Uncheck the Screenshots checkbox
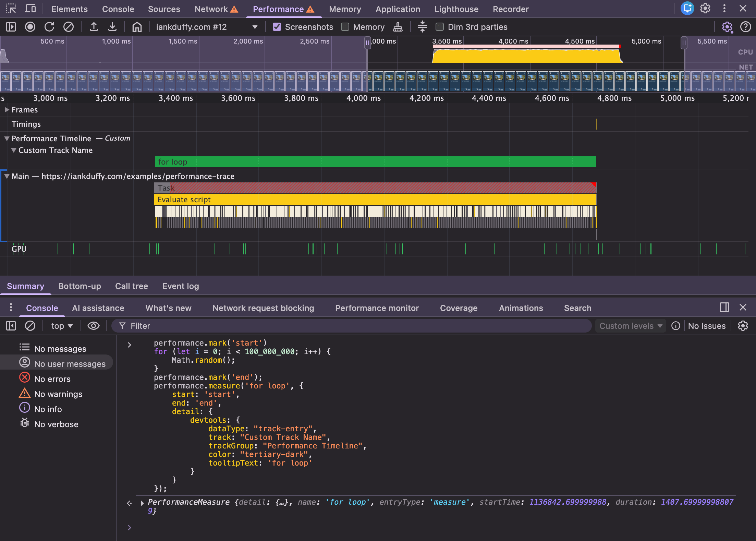 pyautogui.click(x=277, y=26)
